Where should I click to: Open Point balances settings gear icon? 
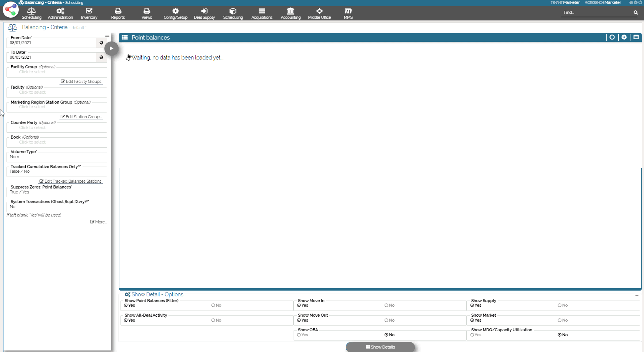pyautogui.click(x=624, y=37)
